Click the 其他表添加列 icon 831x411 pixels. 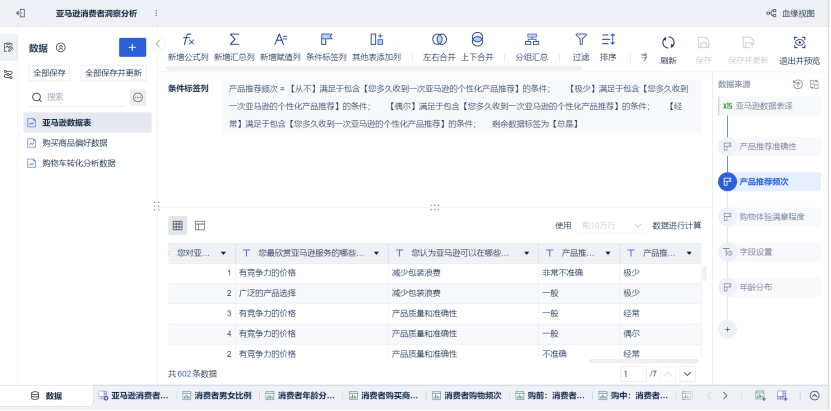(377, 40)
